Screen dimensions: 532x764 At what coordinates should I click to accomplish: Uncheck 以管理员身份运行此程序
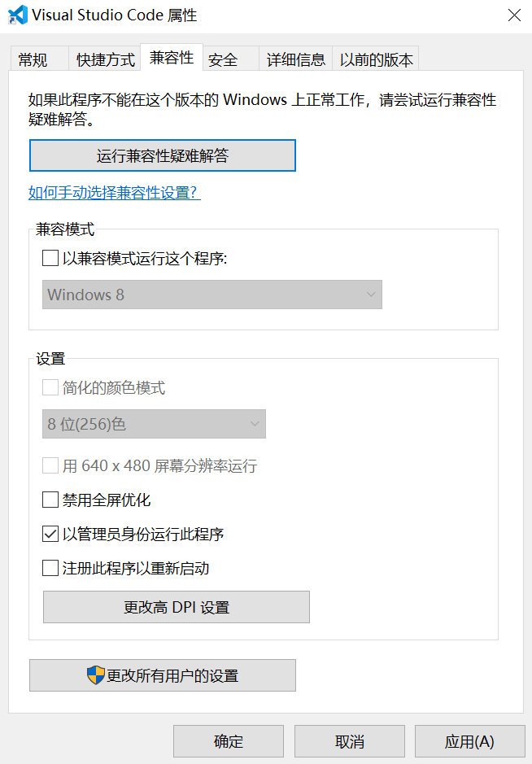pyautogui.click(x=48, y=534)
